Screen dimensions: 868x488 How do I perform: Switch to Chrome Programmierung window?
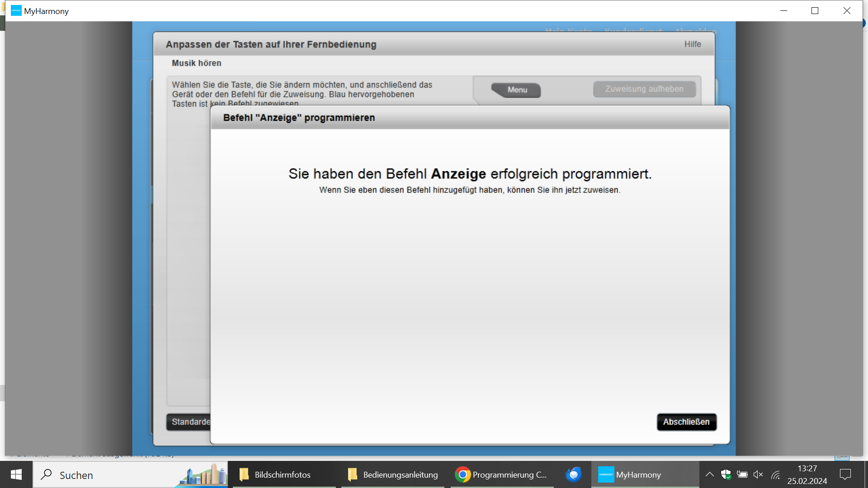click(x=501, y=475)
